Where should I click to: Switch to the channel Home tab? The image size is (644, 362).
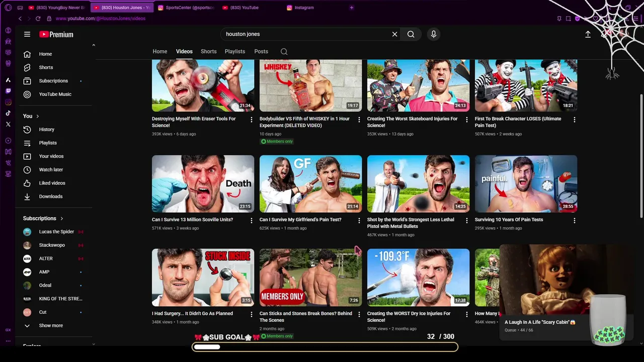tap(160, 51)
